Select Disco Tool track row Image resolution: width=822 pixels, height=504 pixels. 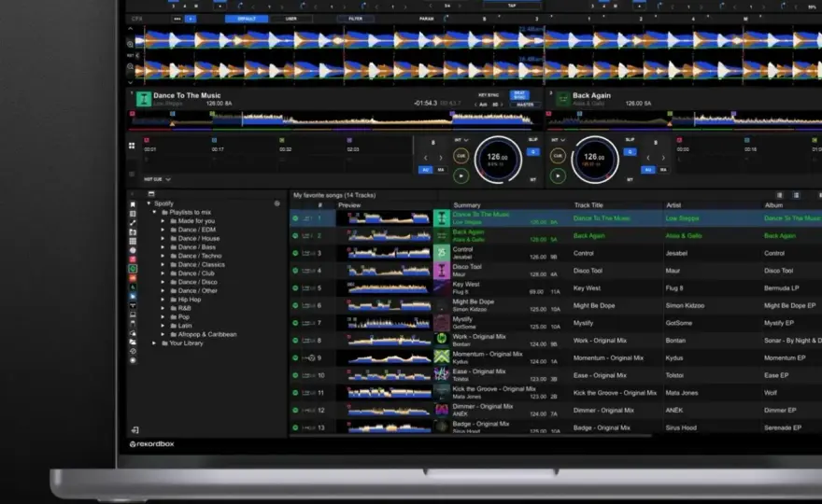point(556,271)
